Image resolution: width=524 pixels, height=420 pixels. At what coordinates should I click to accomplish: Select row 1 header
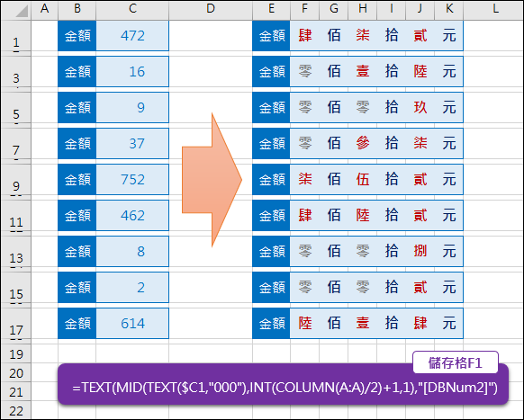16,36
